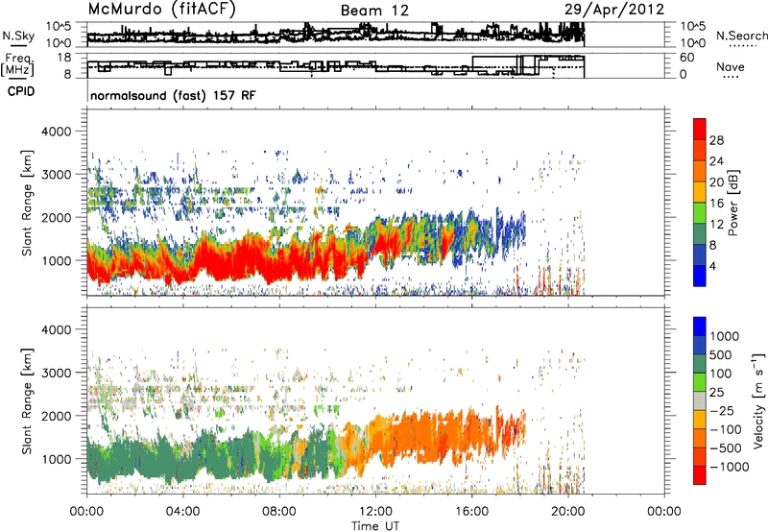Select the '4000' tick on the Velocity panel

(57, 329)
